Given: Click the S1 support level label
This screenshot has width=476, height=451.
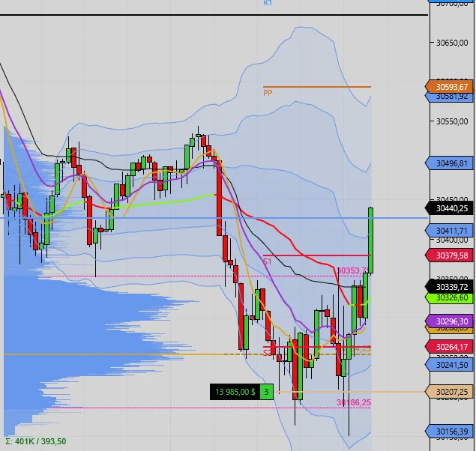Looking at the screenshot, I should click(267, 261).
